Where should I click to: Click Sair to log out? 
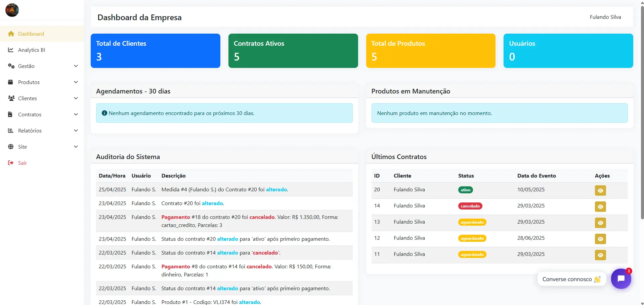[42, 163]
